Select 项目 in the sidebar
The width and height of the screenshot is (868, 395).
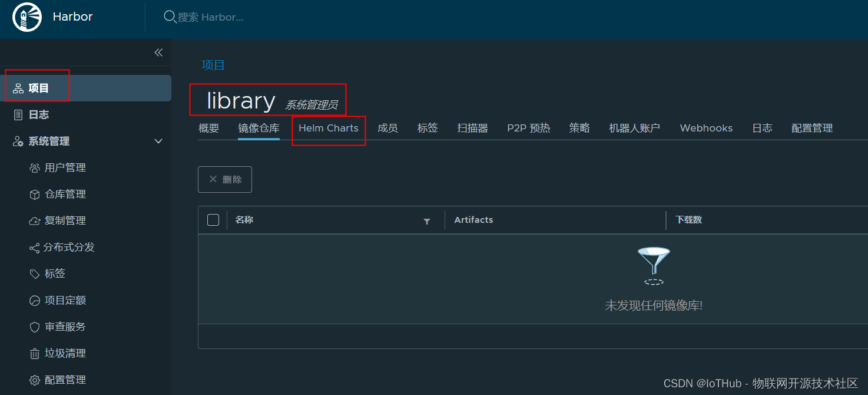[86, 88]
